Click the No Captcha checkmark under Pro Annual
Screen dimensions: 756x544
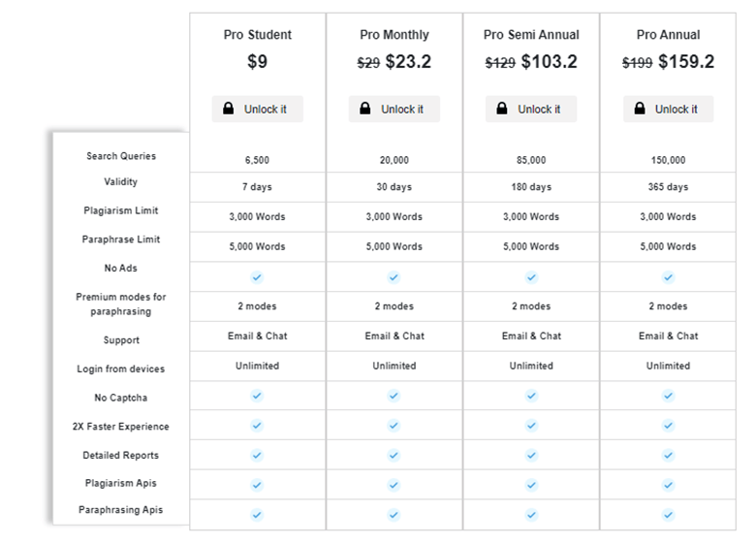tap(668, 396)
